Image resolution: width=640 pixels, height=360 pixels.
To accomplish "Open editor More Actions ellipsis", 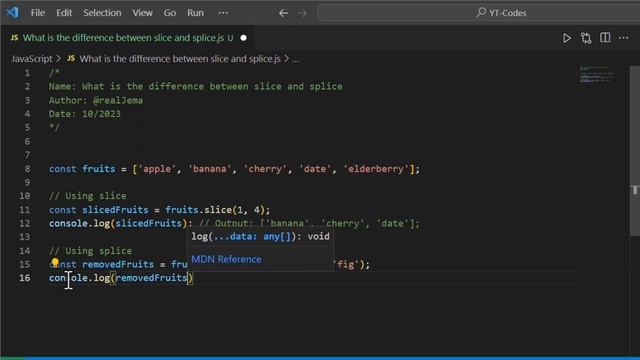I will (x=624, y=38).
